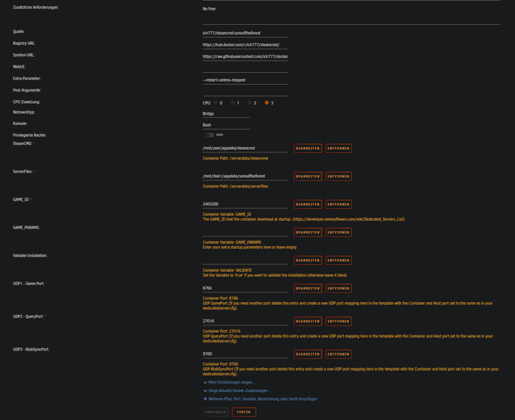The width and height of the screenshot is (515, 420).
Task: Click Bearbeiten for ServerFiles path
Action: point(308,176)
